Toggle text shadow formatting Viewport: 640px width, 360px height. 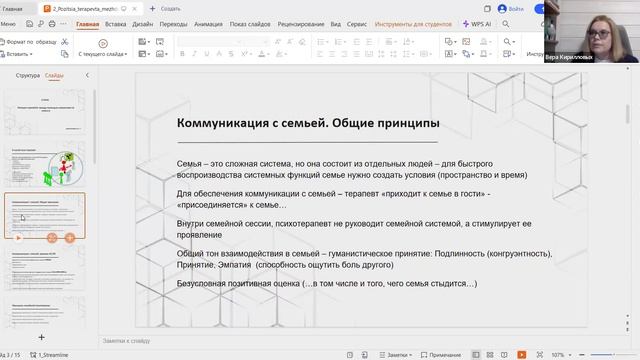coord(219,54)
